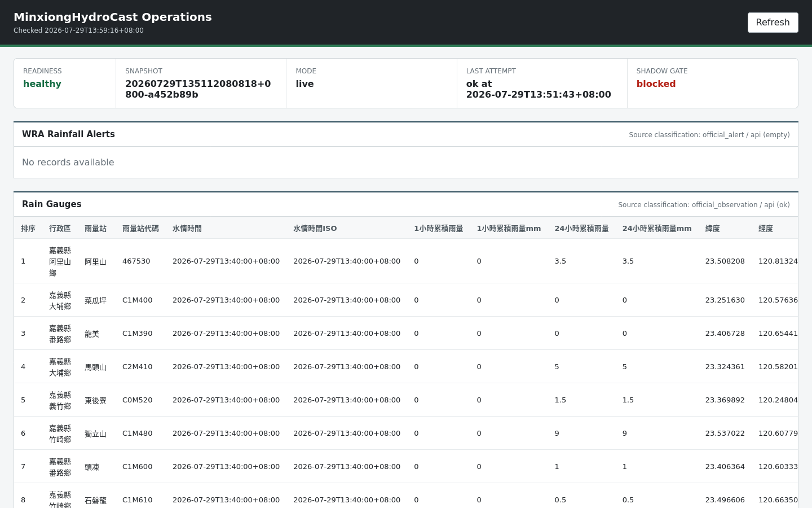Click the 1小時累積雨量mm column header
812x508 pixels.
(509, 229)
